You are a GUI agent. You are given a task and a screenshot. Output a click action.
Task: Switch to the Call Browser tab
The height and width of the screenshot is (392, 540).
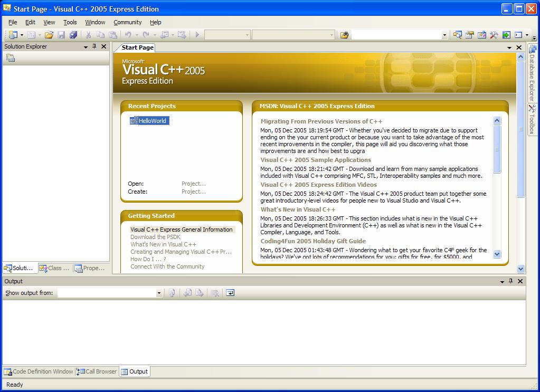[x=97, y=372]
